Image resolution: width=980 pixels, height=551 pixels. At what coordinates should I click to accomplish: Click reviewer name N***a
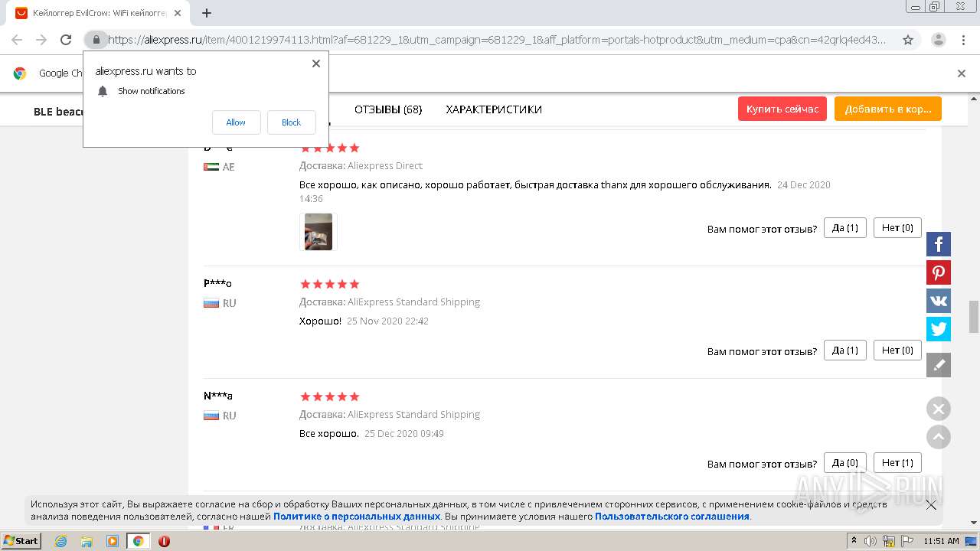point(218,396)
